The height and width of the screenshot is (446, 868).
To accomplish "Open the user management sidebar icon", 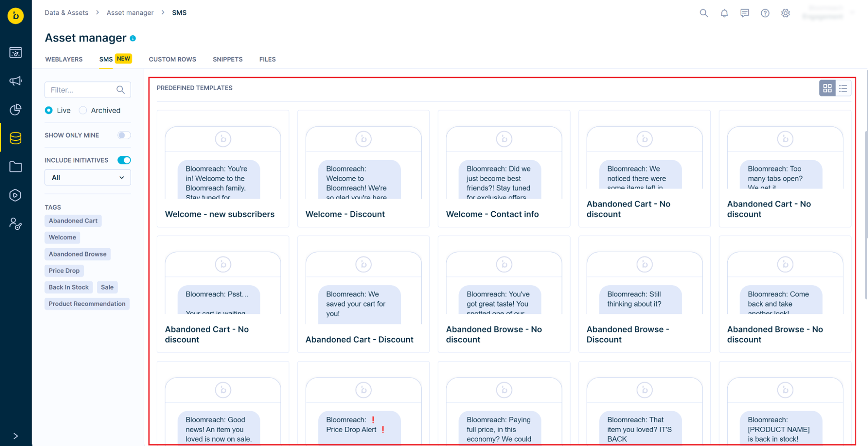I will tap(15, 224).
